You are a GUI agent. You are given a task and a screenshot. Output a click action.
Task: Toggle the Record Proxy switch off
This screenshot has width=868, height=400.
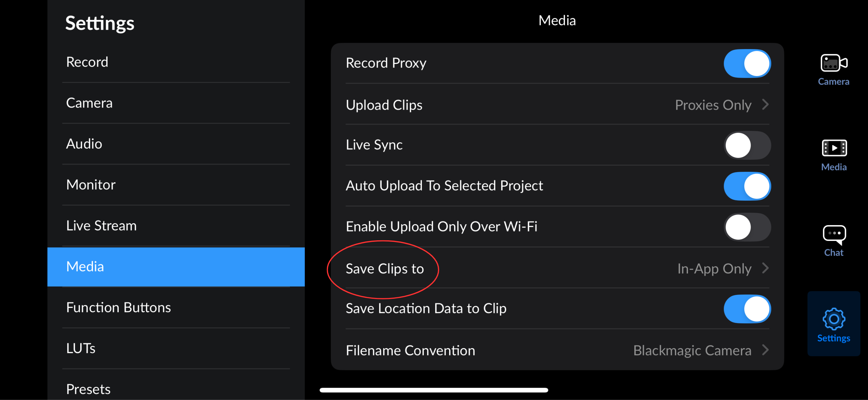[x=747, y=63]
